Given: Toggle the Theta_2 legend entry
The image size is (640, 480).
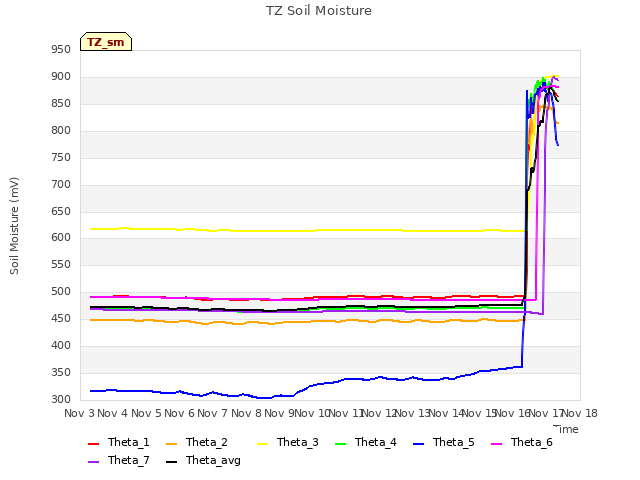Looking at the screenshot, I should (197, 442).
